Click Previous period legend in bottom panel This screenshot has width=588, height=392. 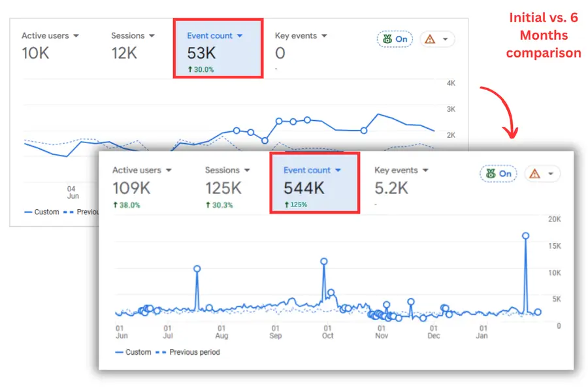pos(188,352)
